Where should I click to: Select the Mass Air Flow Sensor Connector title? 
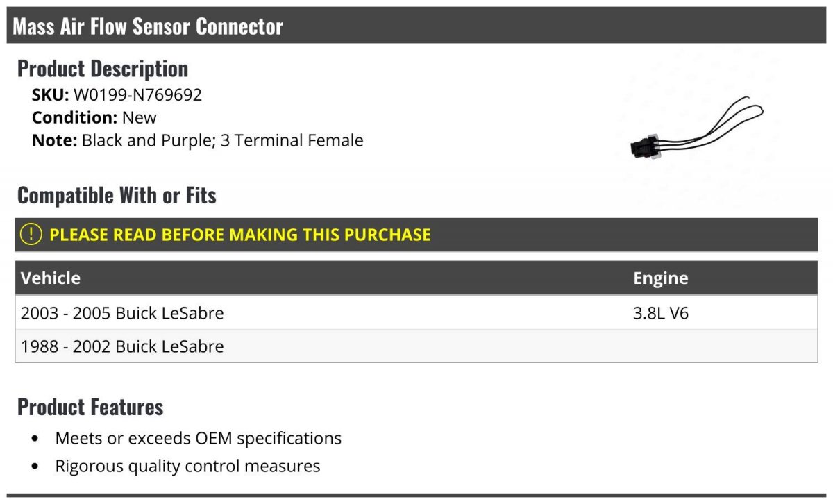pyautogui.click(x=148, y=26)
